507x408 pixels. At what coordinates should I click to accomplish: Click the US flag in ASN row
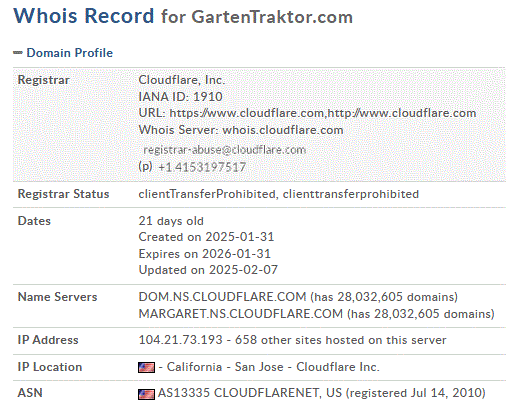[146, 394]
